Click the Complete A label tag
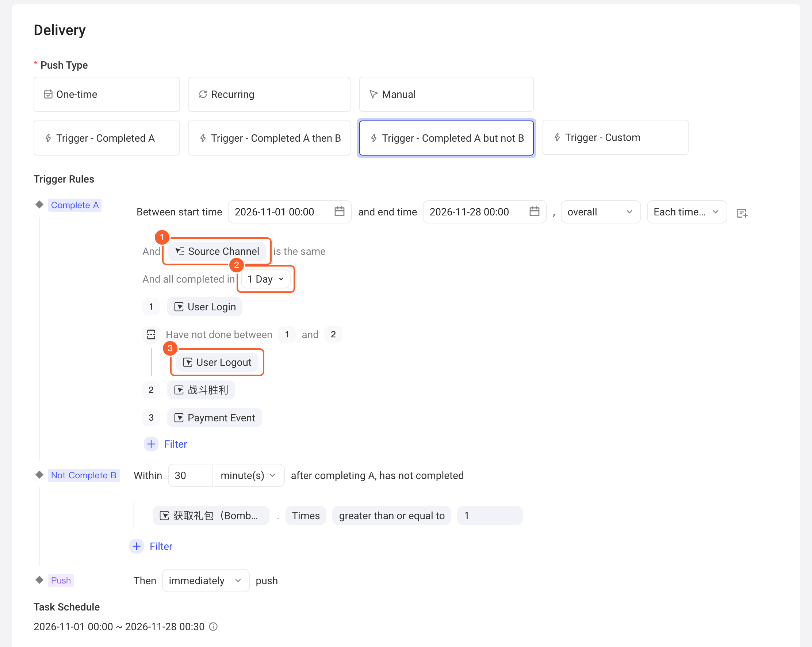This screenshot has width=812, height=647. [x=75, y=205]
